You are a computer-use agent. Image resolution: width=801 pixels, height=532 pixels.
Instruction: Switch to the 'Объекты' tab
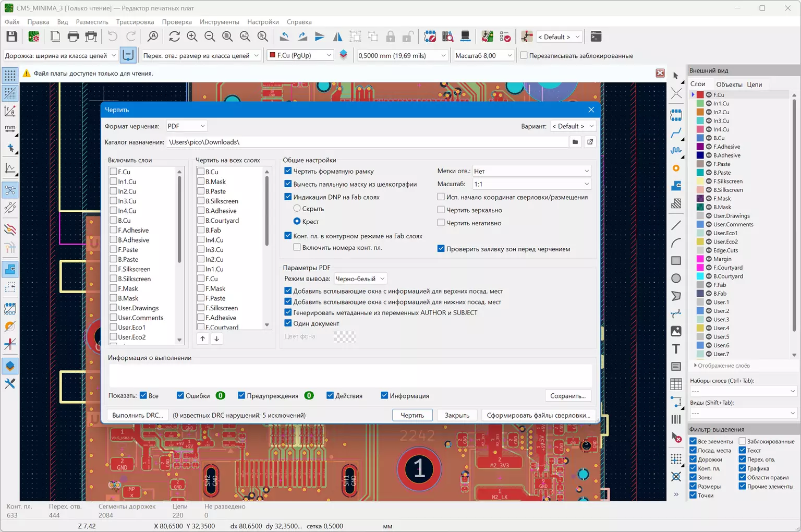[x=729, y=84]
